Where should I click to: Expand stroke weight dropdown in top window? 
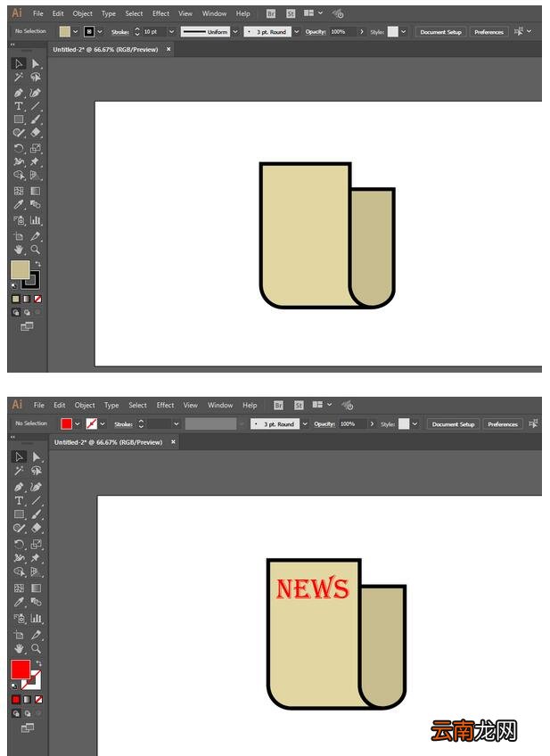coord(171,32)
